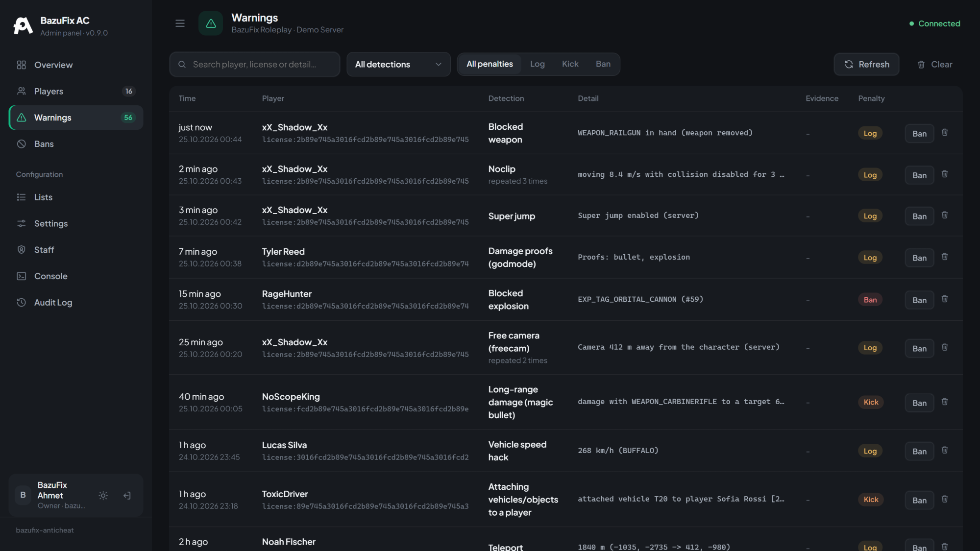Remove the NoScopeKing warning with trash icon
Viewport: 980px width, 551px height.
[945, 402]
